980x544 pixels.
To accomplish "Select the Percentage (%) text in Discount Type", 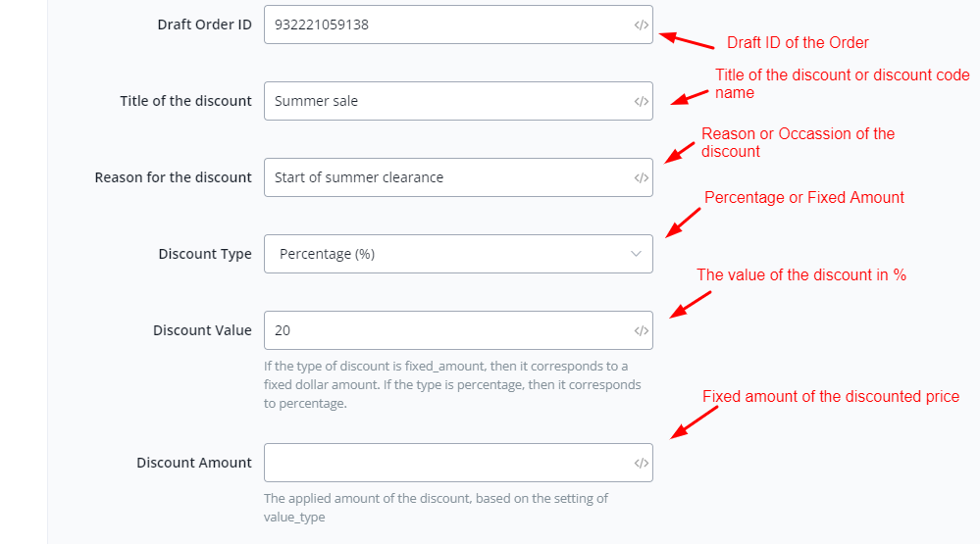I will [x=327, y=254].
